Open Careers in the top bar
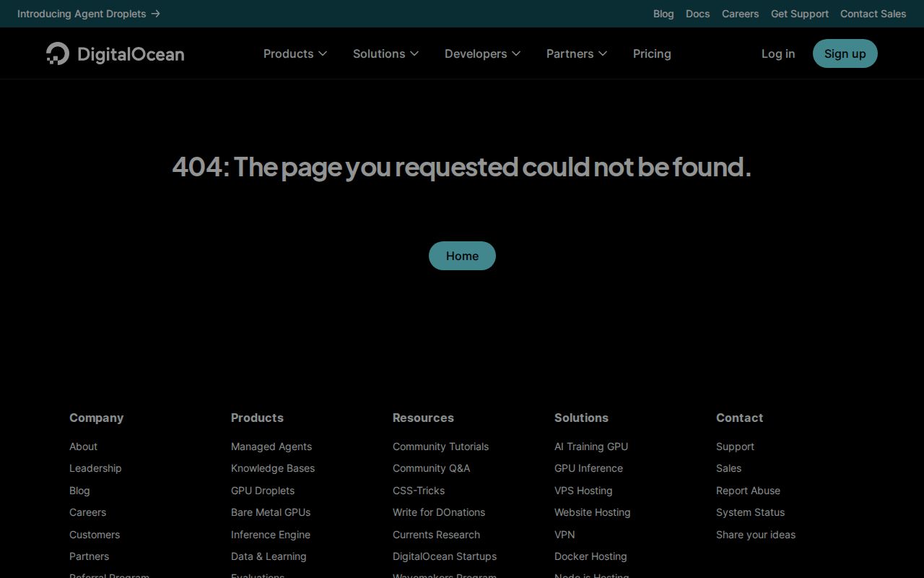The height and width of the screenshot is (578, 924). [x=740, y=14]
